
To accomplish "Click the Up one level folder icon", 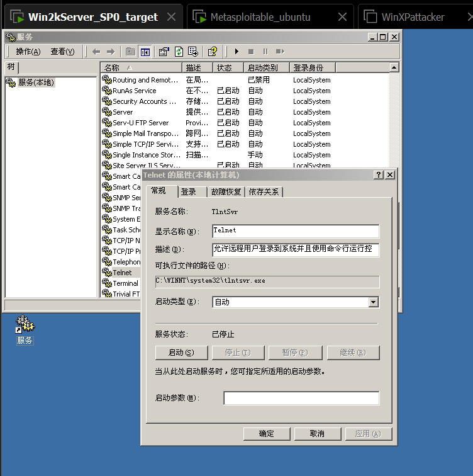I will coord(130,52).
